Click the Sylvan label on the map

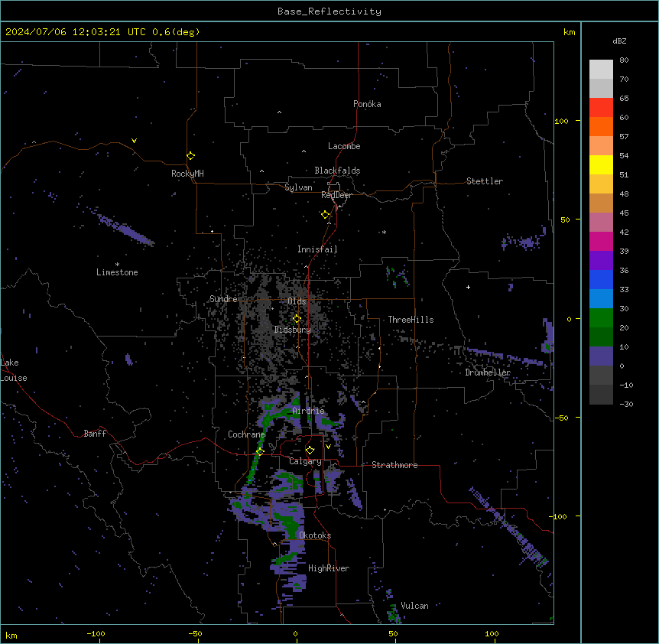[x=298, y=187]
